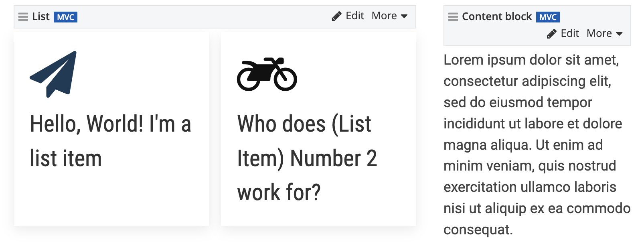Viewport: 644px width, 248px height.
Task: Click the pencil icon in the Content block header
Action: click(553, 34)
